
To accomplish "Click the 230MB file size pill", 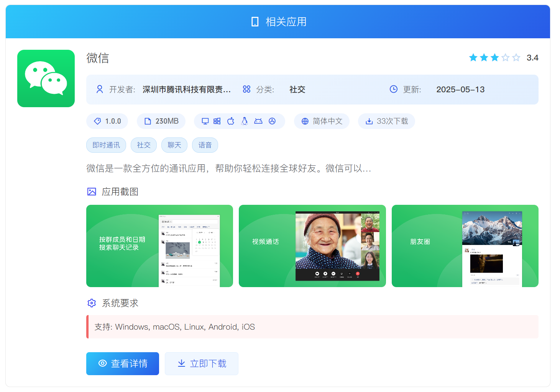I will pos(161,121).
